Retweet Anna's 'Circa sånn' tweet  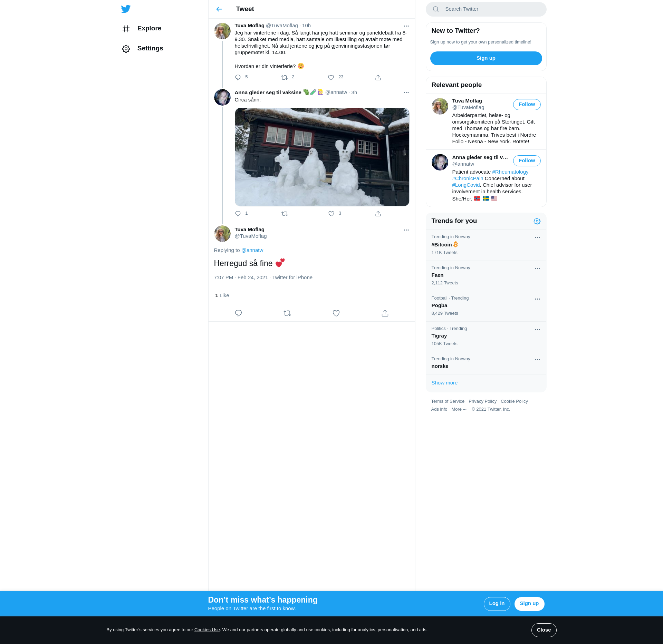(x=285, y=214)
